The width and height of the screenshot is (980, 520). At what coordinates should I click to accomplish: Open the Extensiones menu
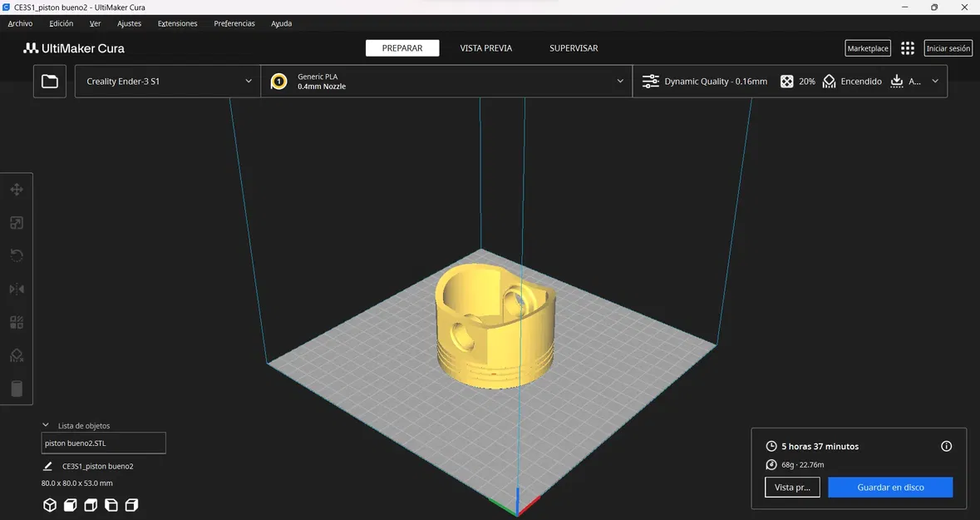177,23
